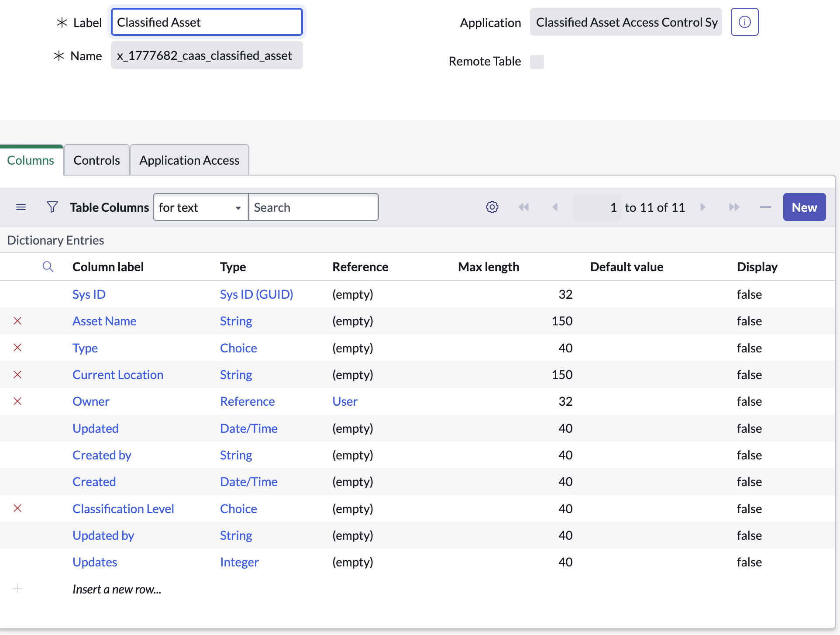The image size is (840, 635).
Task: Open the User reference link
Action: pos(344,401)
